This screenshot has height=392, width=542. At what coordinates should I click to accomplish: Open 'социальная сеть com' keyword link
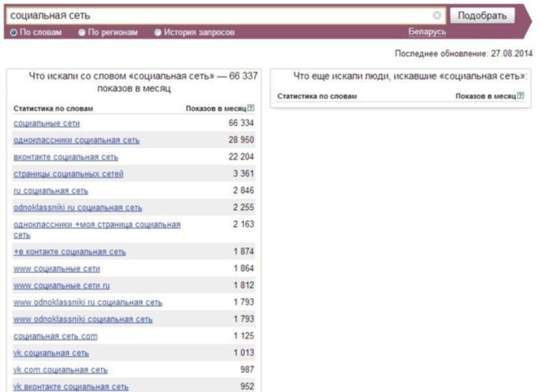(x=55, y=335)
